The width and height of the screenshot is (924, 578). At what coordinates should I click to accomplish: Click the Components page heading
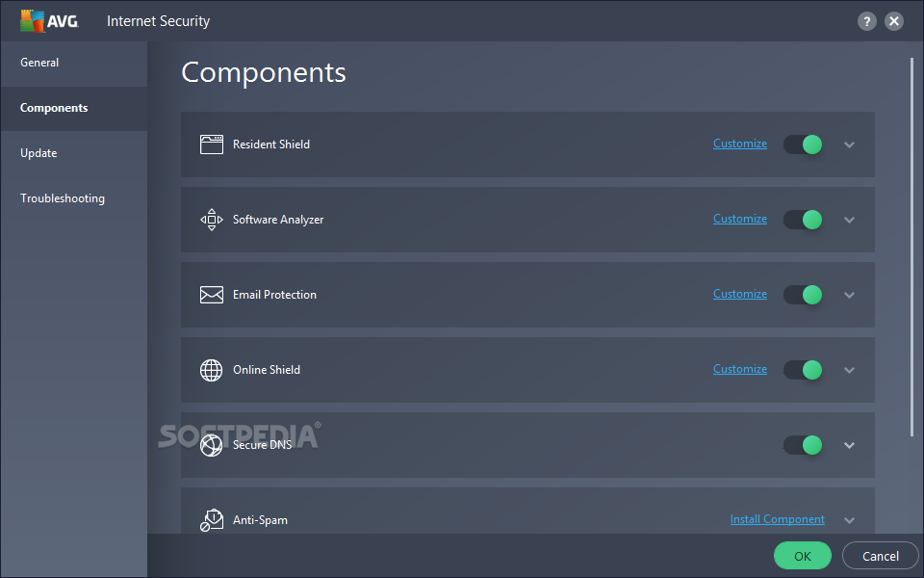264,73
